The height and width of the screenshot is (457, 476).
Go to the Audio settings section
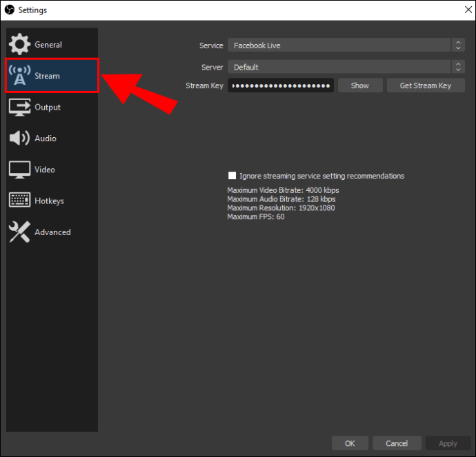52,139
